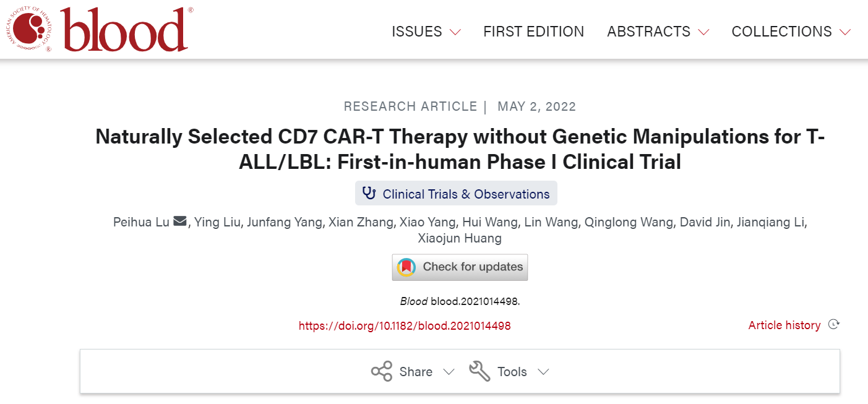Select the Clinical Trials & Observations category
Viewport: 868px width, 404px height.
466,194
